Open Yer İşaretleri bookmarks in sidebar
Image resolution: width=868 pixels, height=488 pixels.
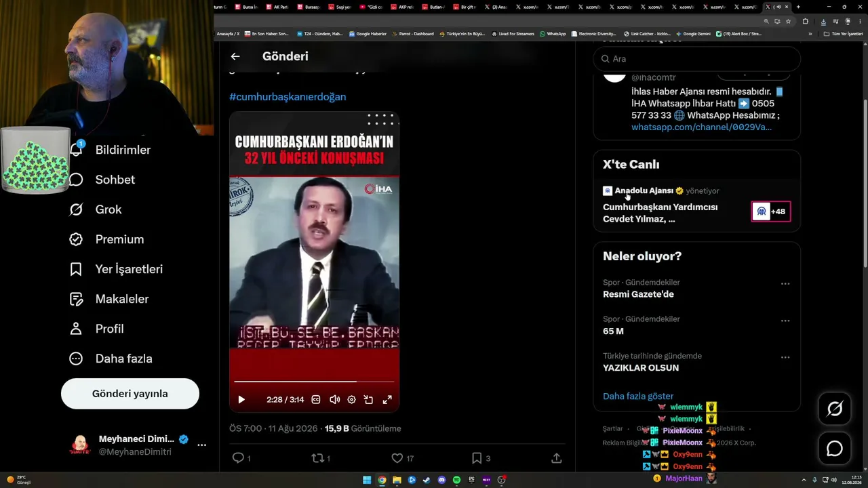pos(116,269)
